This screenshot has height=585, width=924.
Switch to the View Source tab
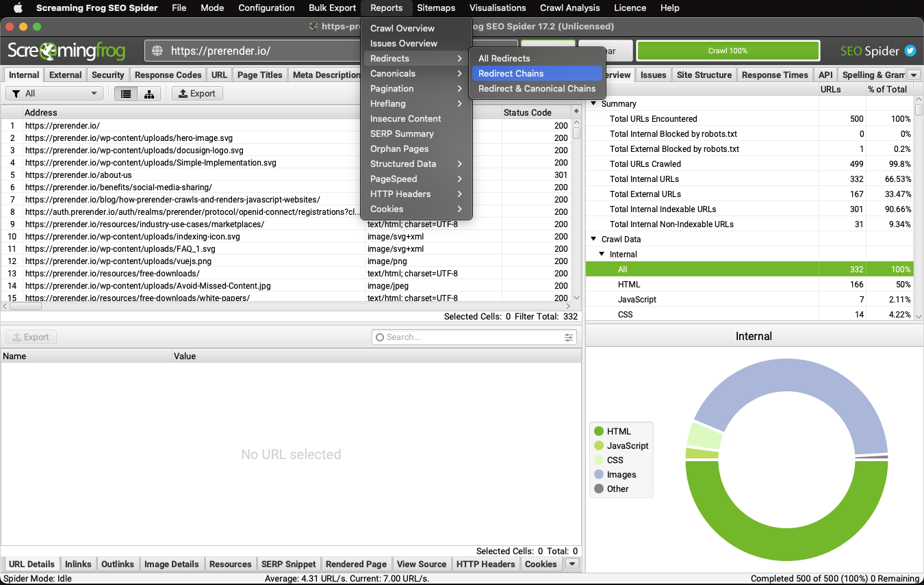(x=422, y=564)
